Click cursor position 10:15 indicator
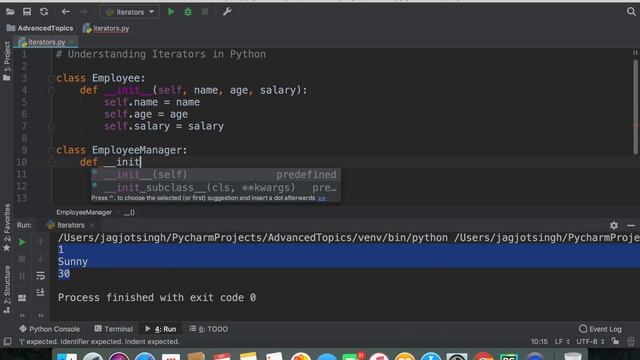640x360 pixels. click(x=539, y=341)
